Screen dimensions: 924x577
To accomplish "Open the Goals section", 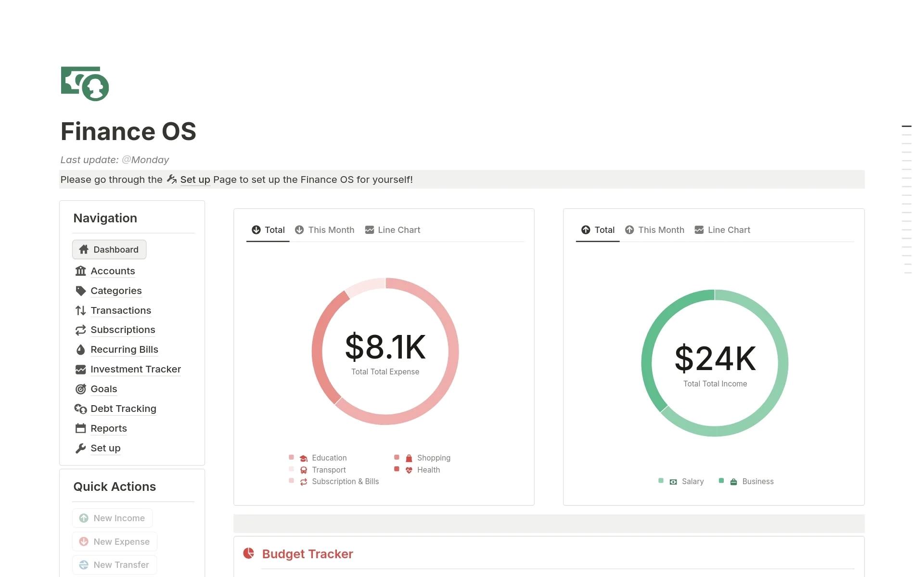I will 103,388.
